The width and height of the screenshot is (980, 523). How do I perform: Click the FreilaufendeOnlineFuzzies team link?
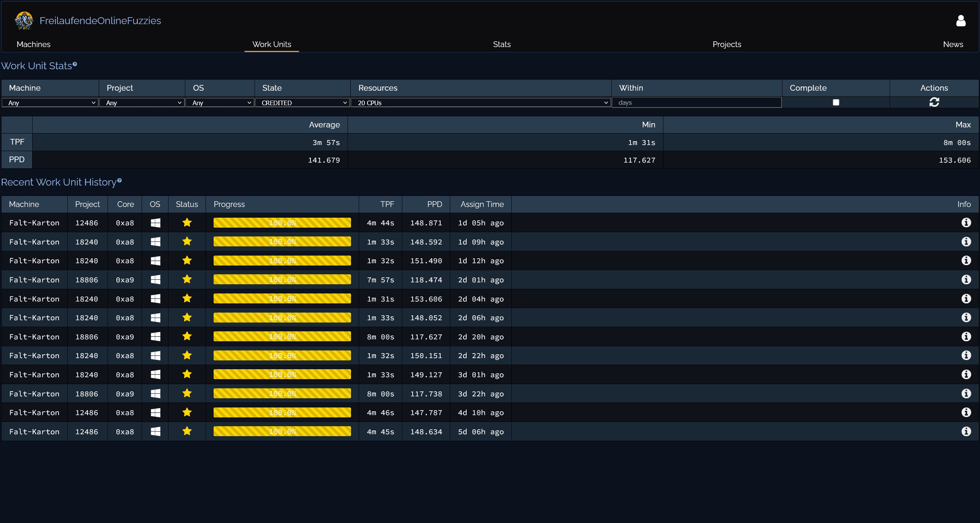click(x=100, y=21)
